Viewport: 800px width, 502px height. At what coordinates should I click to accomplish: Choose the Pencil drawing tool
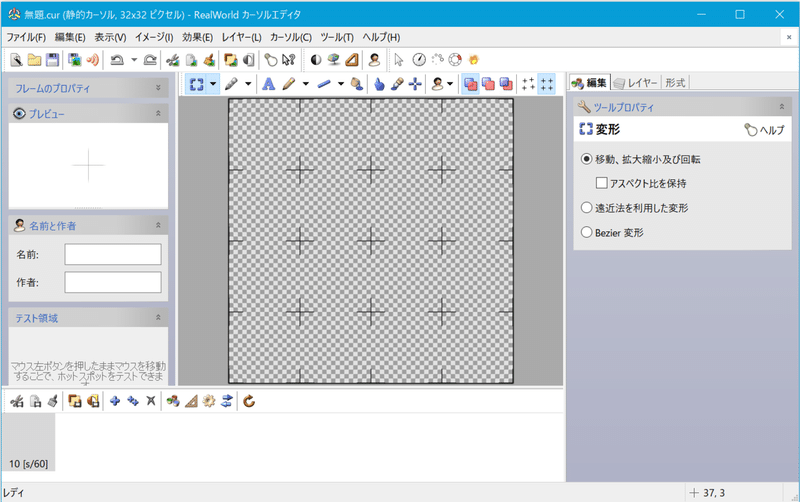click(289, 84)
